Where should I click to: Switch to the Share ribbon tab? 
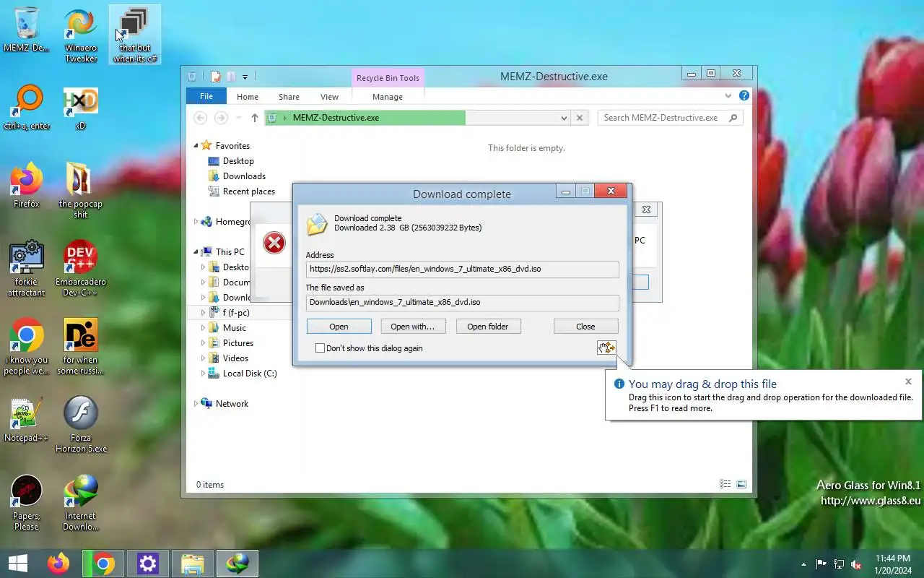coord(289,97)
